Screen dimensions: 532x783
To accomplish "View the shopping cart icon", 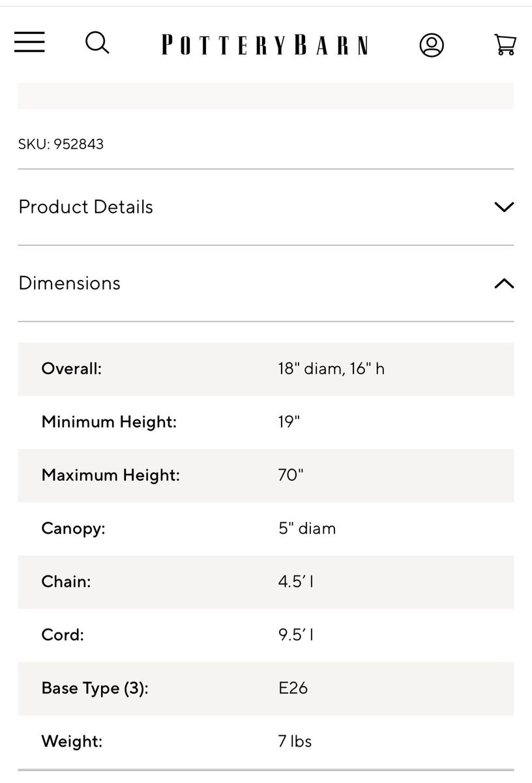I will [x=505, y=44].
